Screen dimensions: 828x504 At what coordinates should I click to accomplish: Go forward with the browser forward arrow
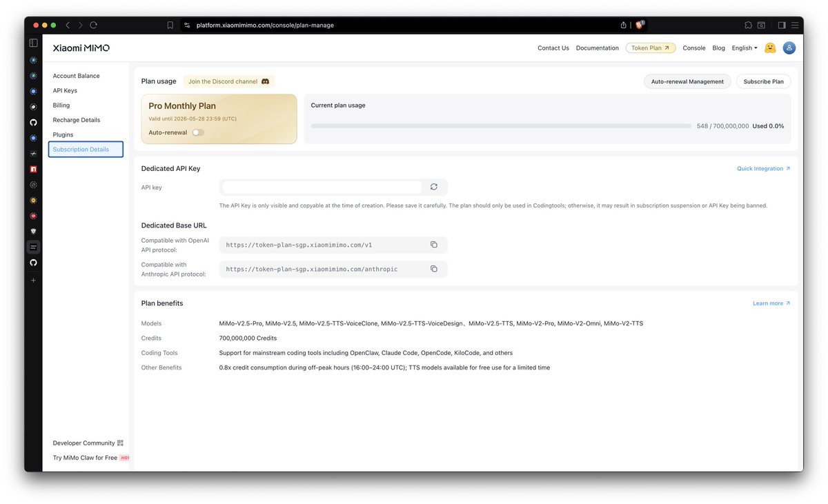pyautogui.click(x=80, y=25)
